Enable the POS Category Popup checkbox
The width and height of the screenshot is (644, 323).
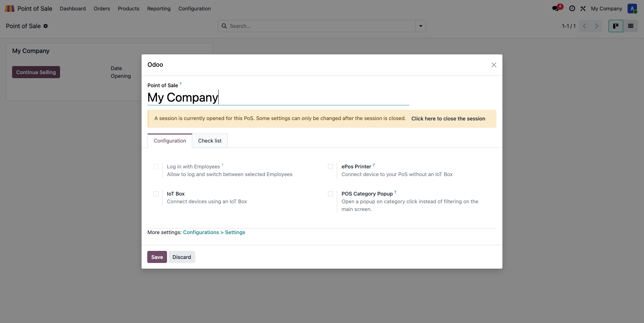coord(330,194)
